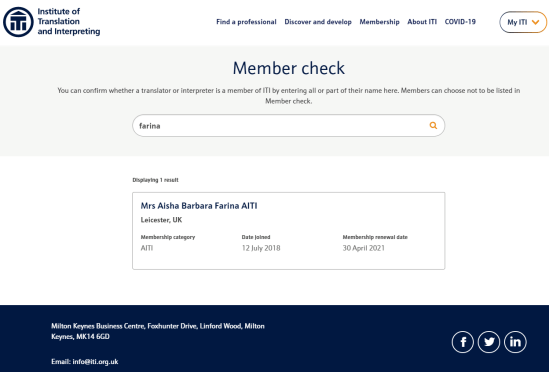The image size is (549, 372).
Task: Expand the My ITI dropdown
Action: 523,22
